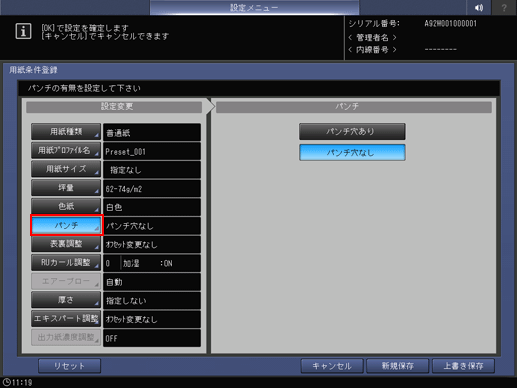Screen dimensions: 517x388
Task: Click the speaker volume icon
Action: [479, 7]
